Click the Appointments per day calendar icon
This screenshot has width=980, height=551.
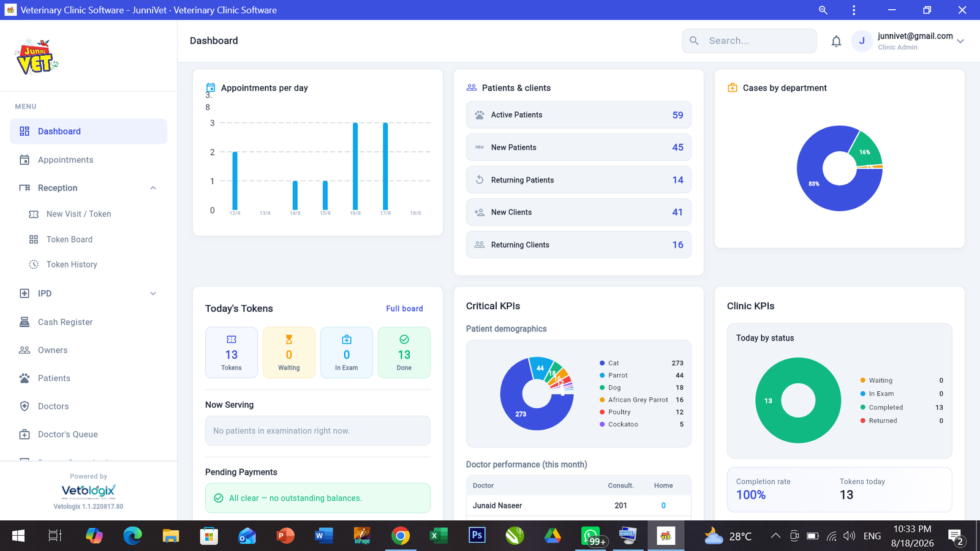[x=211, y=88]
